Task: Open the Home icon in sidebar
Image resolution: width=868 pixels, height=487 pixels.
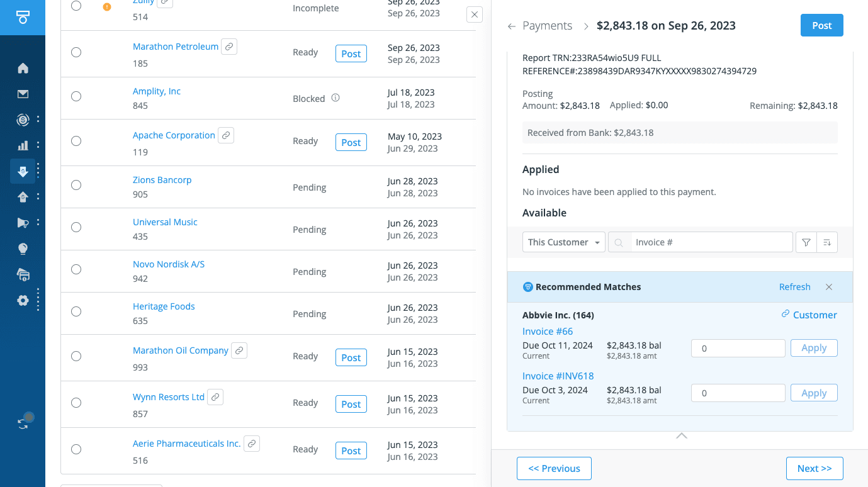Action: (x=23, y=68)
